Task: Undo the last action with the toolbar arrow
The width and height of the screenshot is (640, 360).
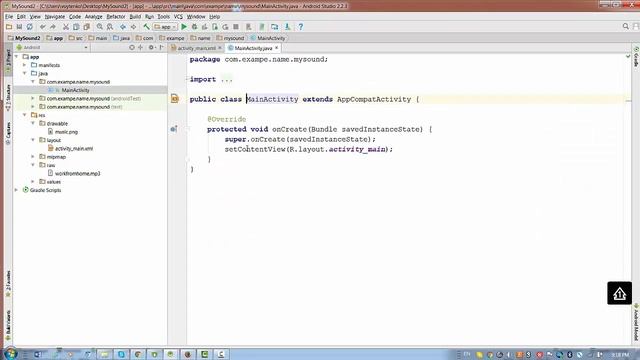Action: pyautogui.click(x=42, y=27)
